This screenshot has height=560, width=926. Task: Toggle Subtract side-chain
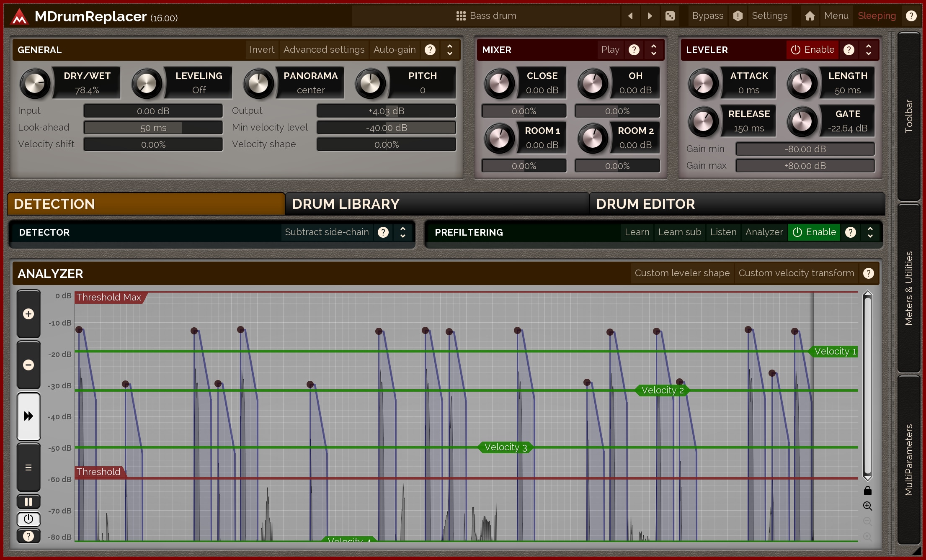327,232
